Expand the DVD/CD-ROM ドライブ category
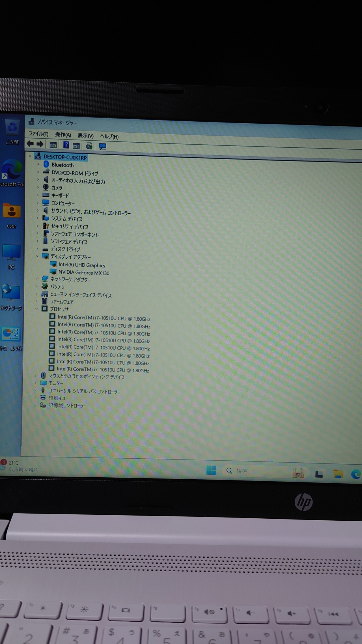Viewport: 362px width, 644px height. 38,172
